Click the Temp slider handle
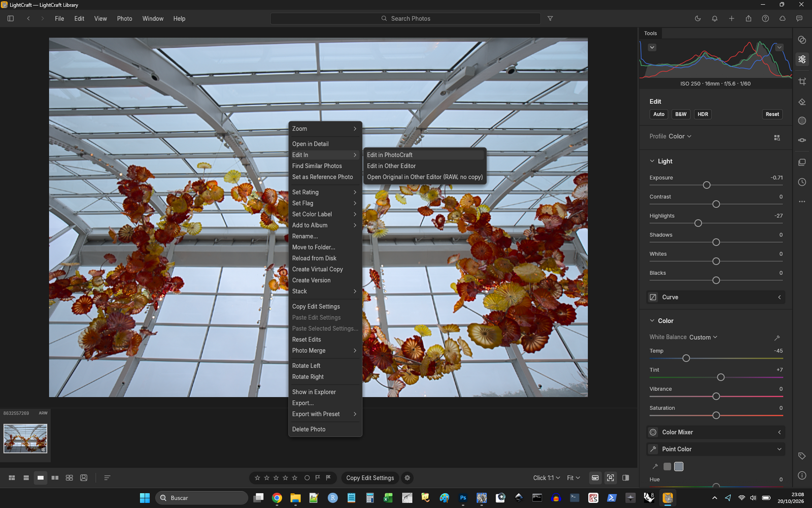The image size is (812, 508). click(686, 358)
